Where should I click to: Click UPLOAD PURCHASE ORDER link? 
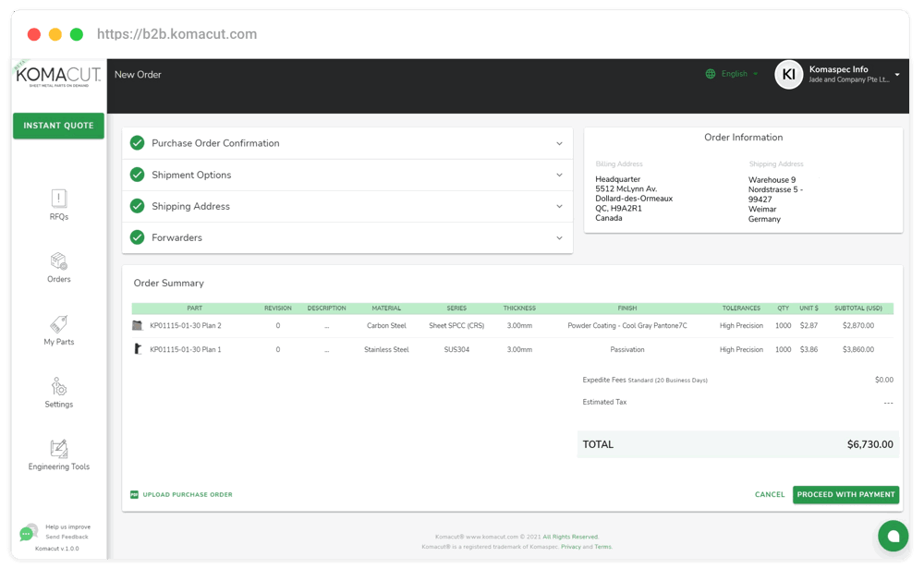[x=188, y=495]
